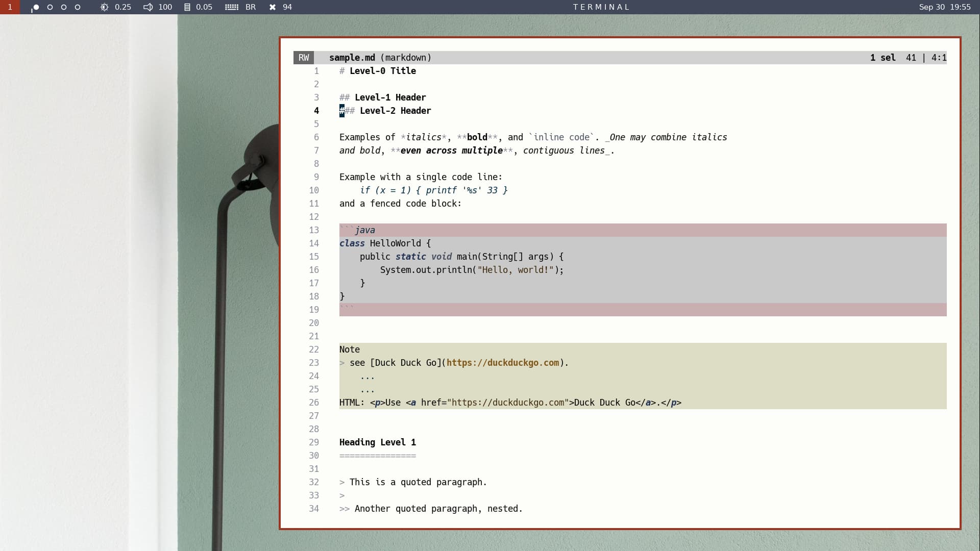Click the volume speaker icon

(x=148, y=7)
